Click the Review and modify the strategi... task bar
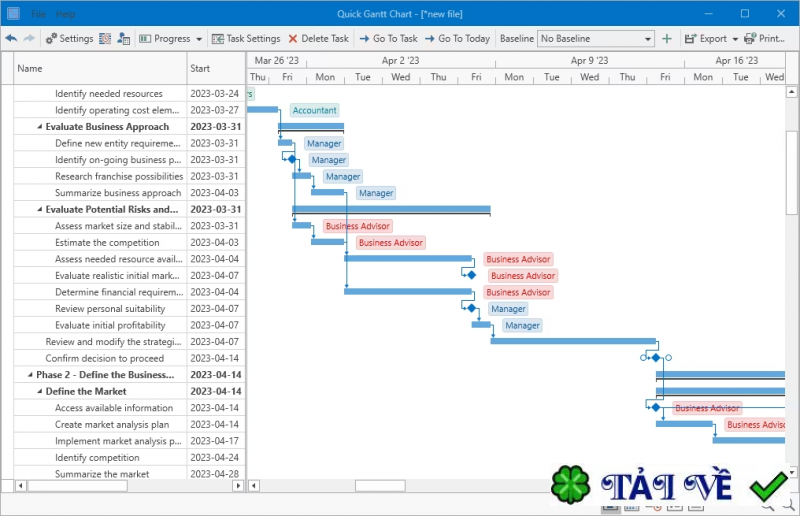This screenshot has height=516, width=800. [573, 341]
